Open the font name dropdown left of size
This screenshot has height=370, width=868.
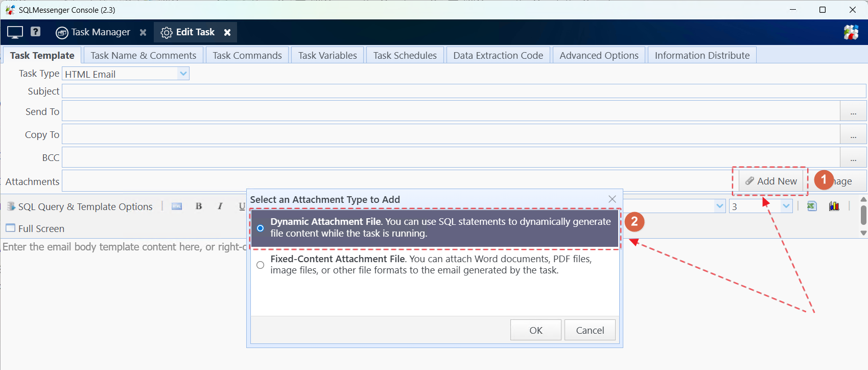pyautogui.click(x=720, y=206)
